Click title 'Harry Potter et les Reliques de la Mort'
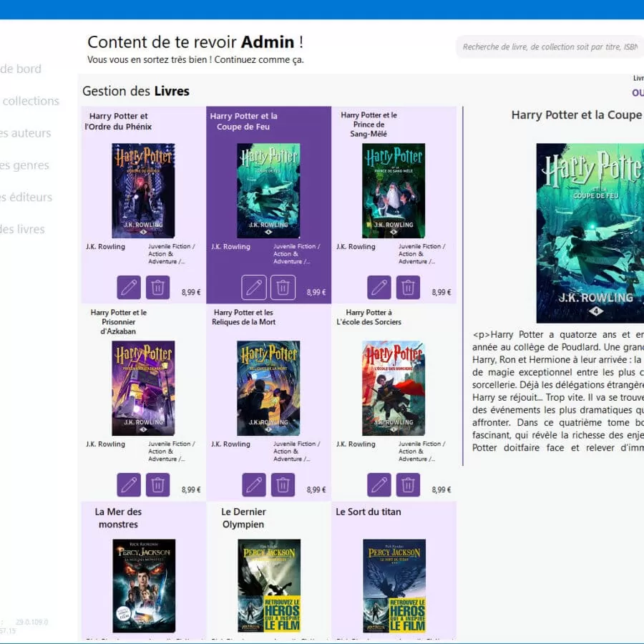 click(243, 317)
